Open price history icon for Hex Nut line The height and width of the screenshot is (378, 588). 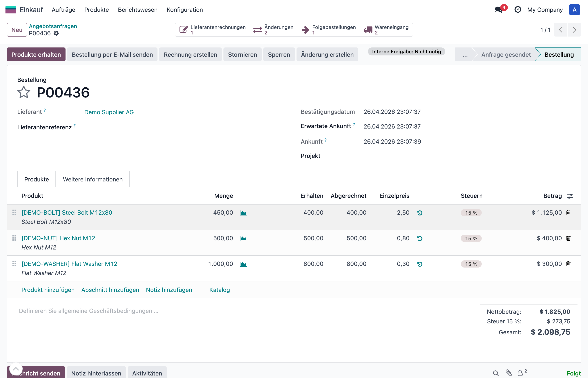pyautogui.click(x=420, y=238)
